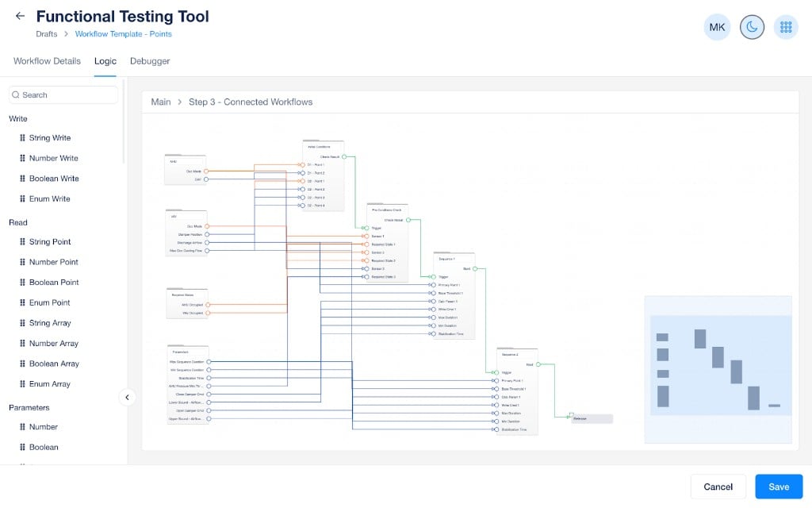Click the chevron between Main and Step 3
The image size is (812, 508).
(x=180, y=102)
